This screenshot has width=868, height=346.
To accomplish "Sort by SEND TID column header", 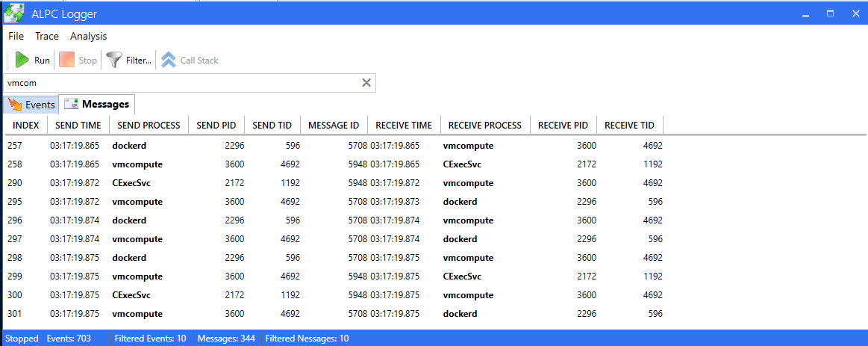I will click(272, 126).
